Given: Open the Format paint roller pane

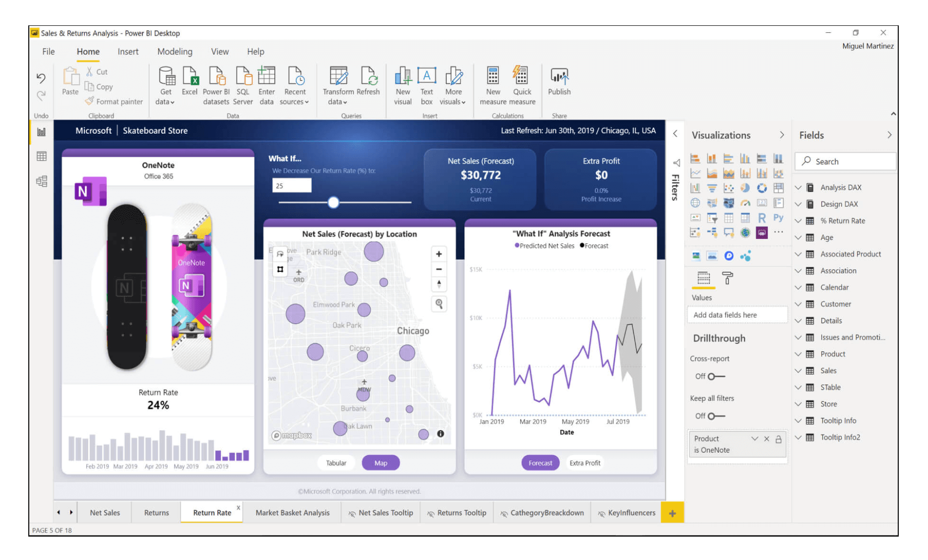Looking at the screenshot, I should [x=727, y=278].
